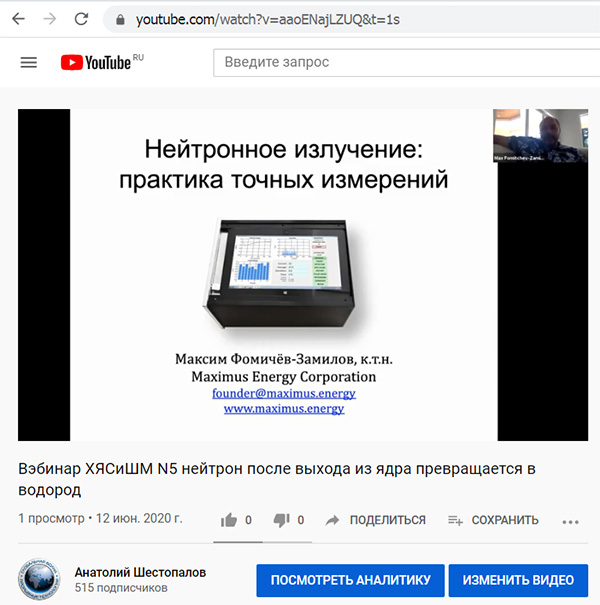This screenshot has height=605, width=600.
Task: Click 'Максим Фомичёв-Замилов, к.т.н.' text on slide
Action: point(284,359)
